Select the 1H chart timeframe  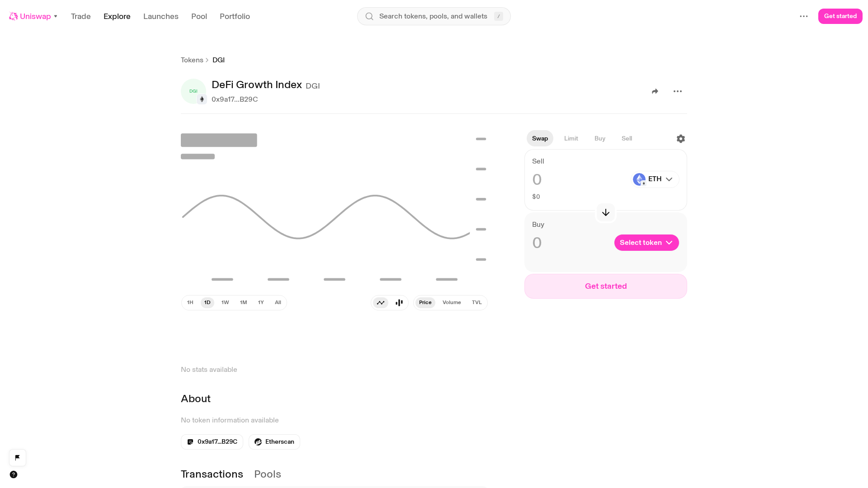click(x=190, y=303)
